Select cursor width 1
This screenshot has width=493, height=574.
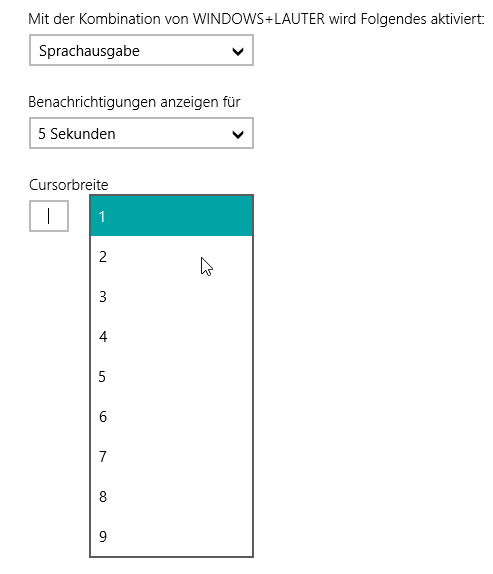(172, 216)
